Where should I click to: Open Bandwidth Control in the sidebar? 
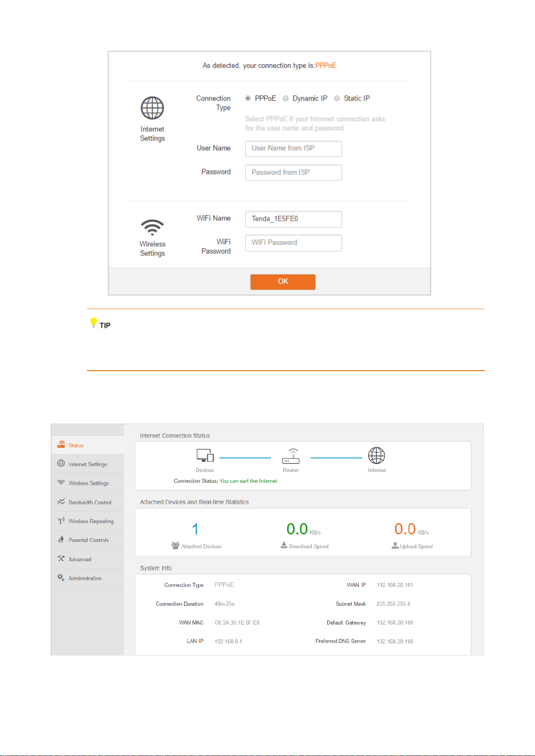point(88,502)
